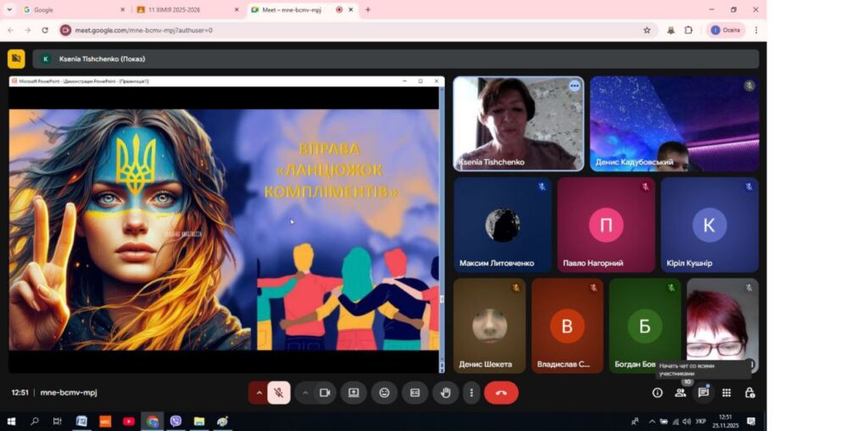Expand video settings arrow next to camera
The width and height of the screenshot is (868, 431).
point(304,393)
